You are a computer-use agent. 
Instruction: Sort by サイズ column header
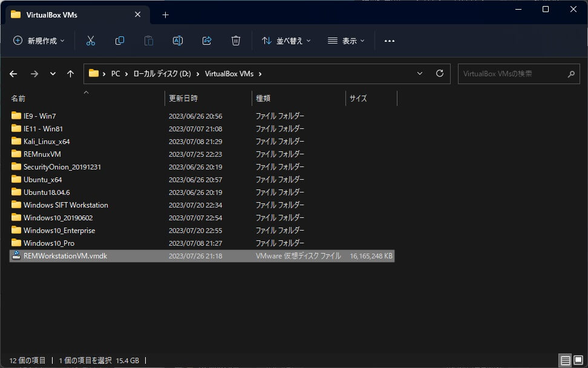pos(371,98)
